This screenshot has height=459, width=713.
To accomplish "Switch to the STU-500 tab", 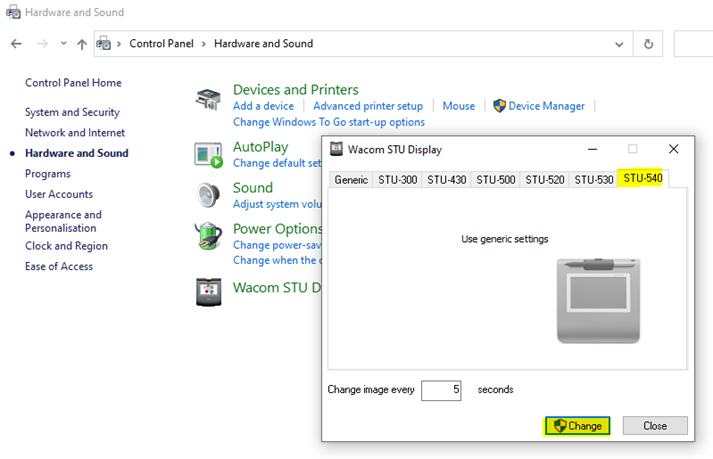I will coord(496,180).
